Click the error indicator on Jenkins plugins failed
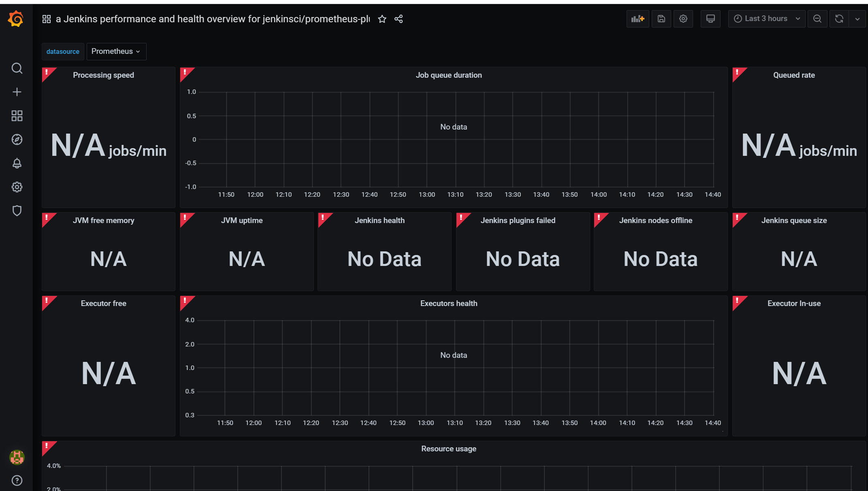This screenshot has height=491, width=868. click(x=461, y=218)
